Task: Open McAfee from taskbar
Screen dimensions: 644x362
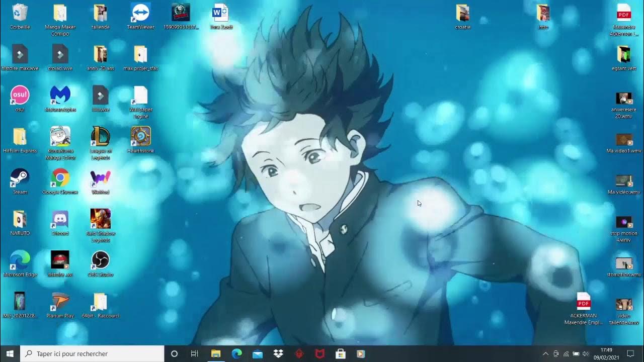Action: [319, 354]
